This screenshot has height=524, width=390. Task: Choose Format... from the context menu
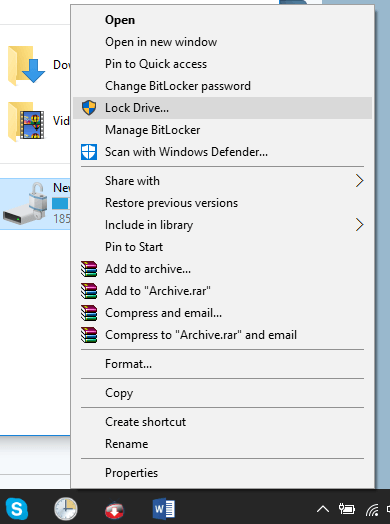(223, 364)
